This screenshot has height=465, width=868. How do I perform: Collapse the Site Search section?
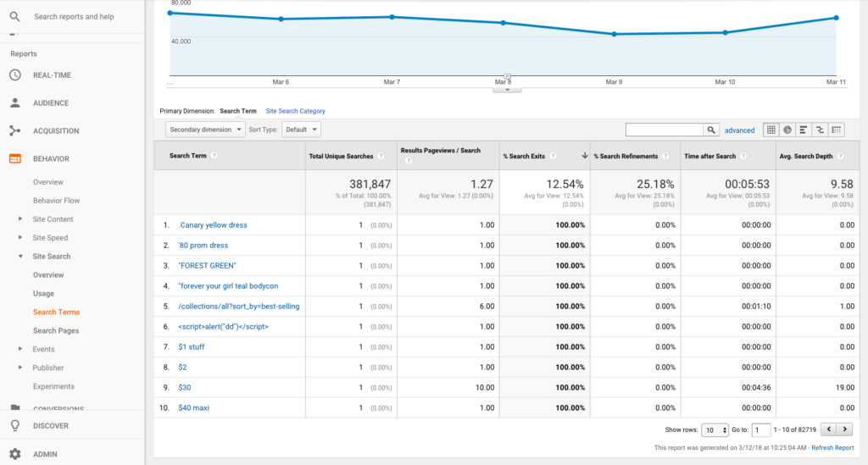pos(20,256)
